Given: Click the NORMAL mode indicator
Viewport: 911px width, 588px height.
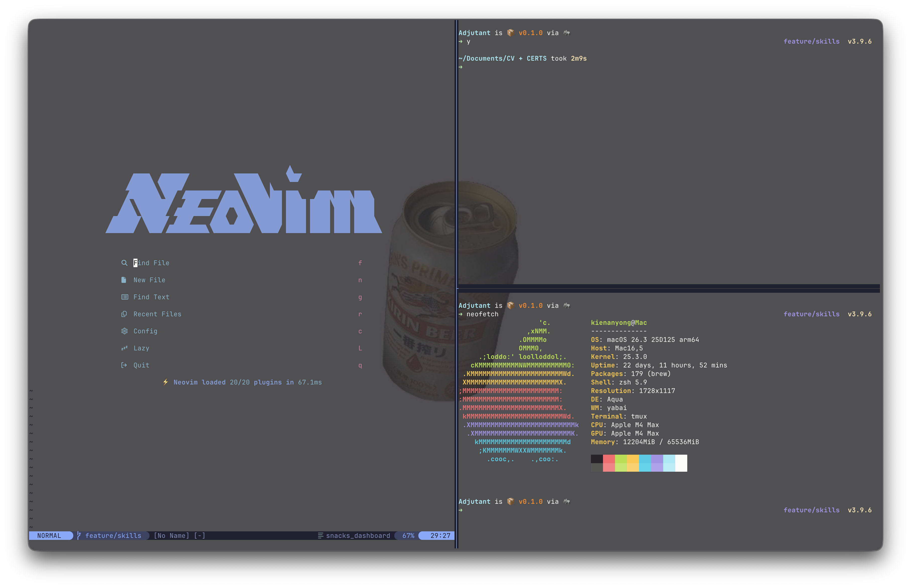Looking at the screenshot, I should click(x=49, y=535).
